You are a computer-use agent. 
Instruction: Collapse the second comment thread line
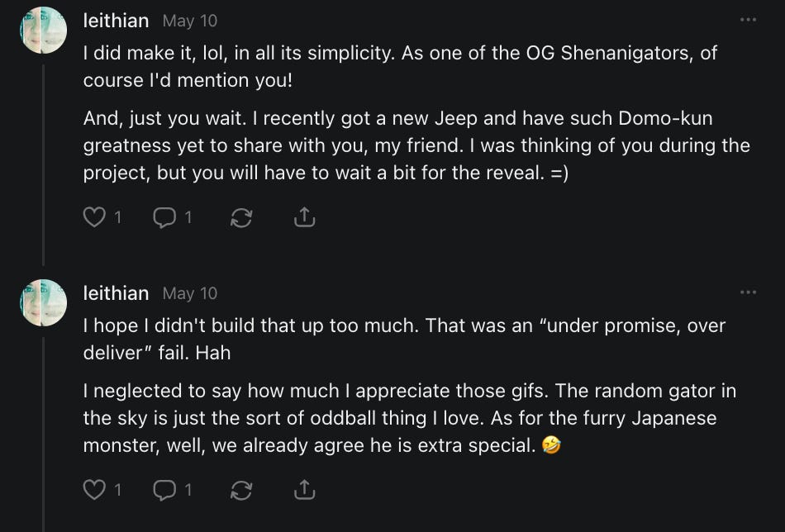point(43,430)
